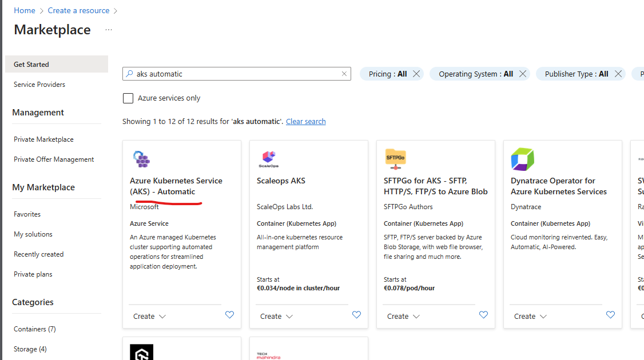Click the SFTPGo Authors publisher text
Image resolution: width=644 pixels, height=360 pixels.
click(408, 207)
